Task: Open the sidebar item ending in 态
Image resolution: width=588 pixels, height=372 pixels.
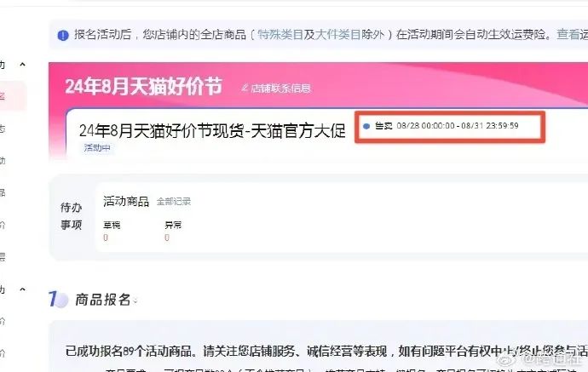Action: click(x=3, y=129)
